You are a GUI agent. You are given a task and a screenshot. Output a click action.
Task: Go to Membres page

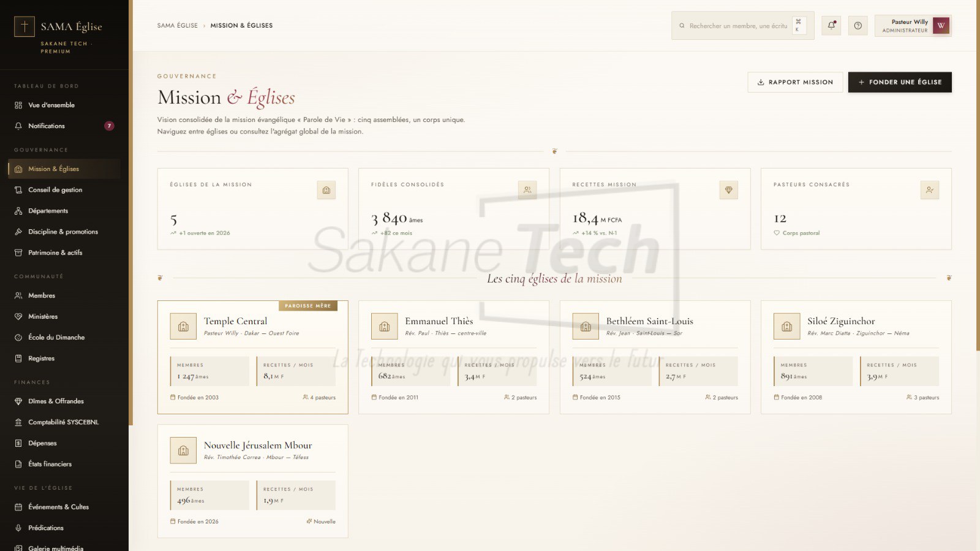click(64, 295)
